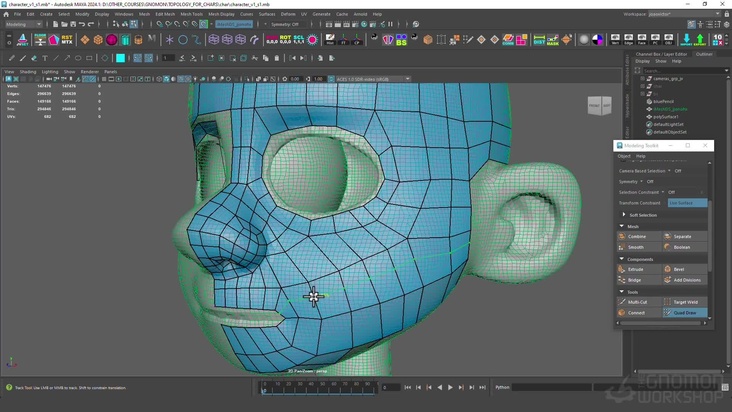This screenshot has width=732, height=412.
Task: Click the cyan color swatch
Action: click(120, 58)
